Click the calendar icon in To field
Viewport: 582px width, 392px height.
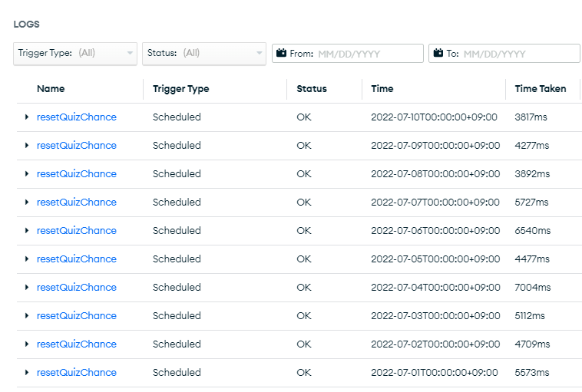coord(438,53)
